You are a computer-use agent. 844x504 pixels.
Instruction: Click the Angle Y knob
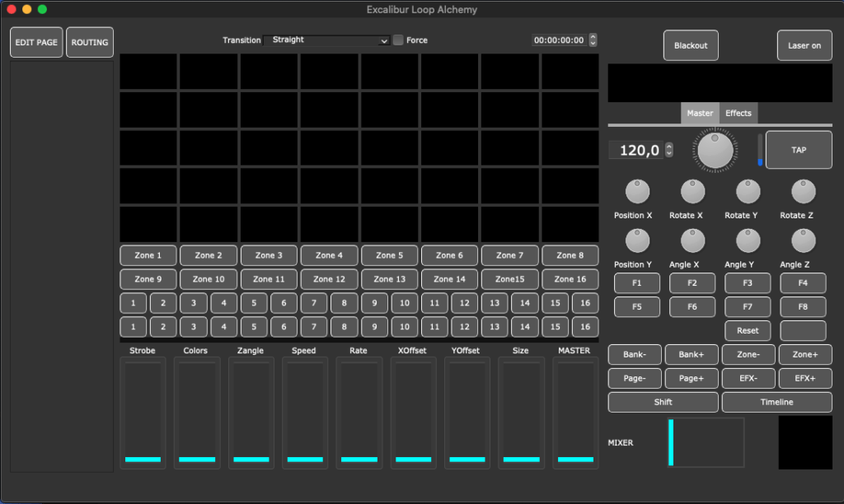[748, 240]
